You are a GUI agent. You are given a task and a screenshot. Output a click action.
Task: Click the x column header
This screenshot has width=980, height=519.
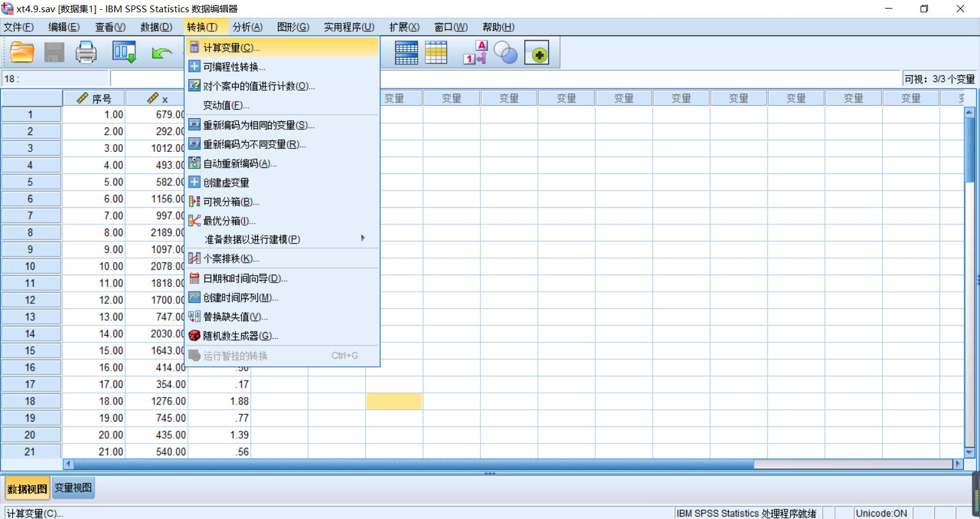[x=157, y=99]
